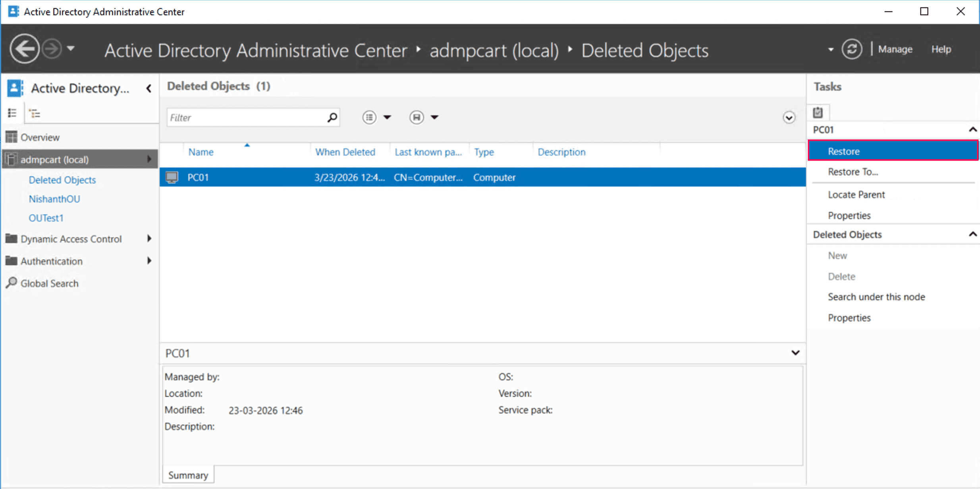Open the Manage menu
The height and width of the screenshot is (489, 980).
pos(895,49)
